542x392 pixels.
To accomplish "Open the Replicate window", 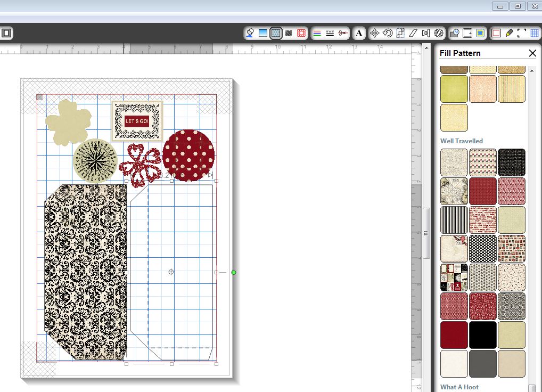I will [439, 33].
